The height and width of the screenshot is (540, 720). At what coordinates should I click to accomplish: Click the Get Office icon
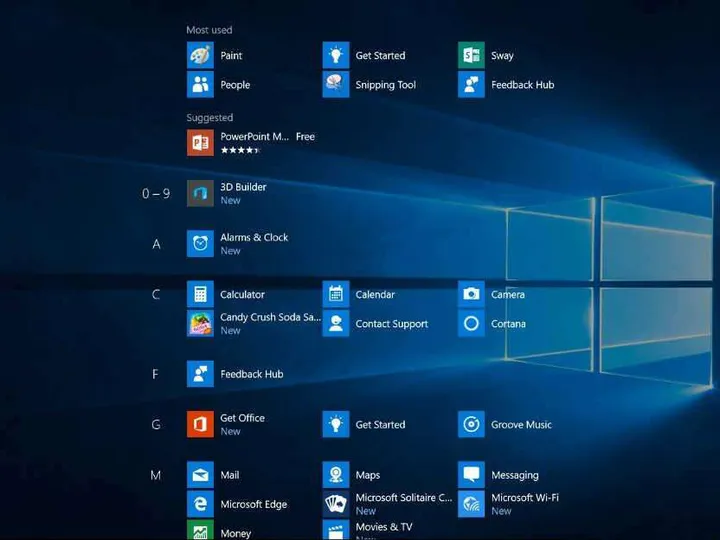coord(200,424)
